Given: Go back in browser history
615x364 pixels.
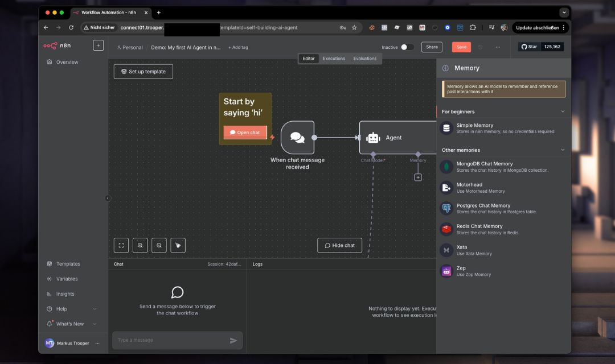Looking at the screenshot, I should 46,27.
